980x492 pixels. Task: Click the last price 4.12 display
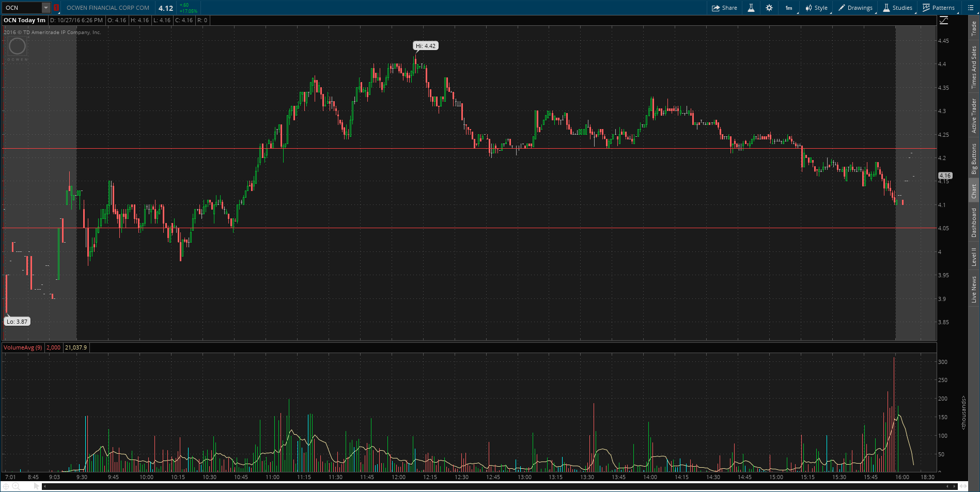pyautogui.click(x=166, y=8)
